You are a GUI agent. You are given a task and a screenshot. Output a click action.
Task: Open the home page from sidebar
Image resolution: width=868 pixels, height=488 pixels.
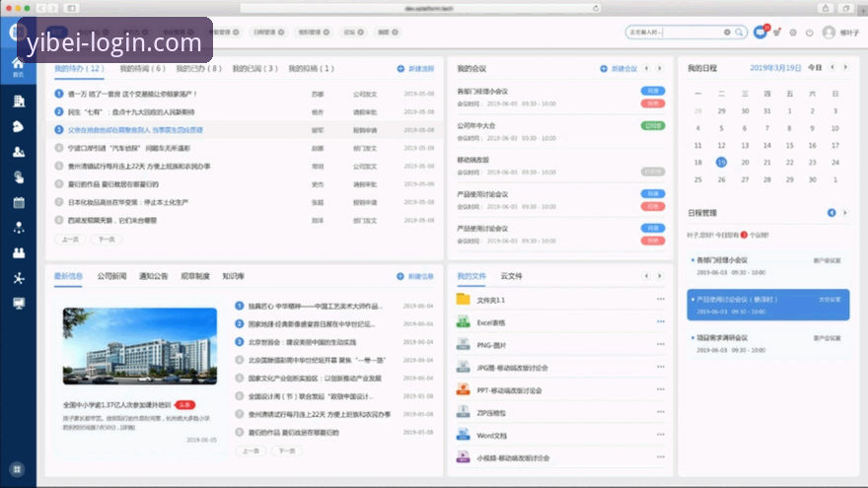19,67
